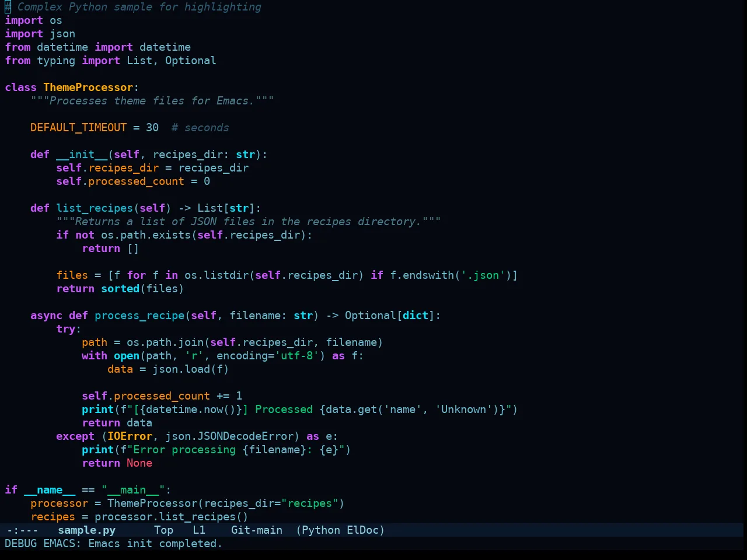This screenshot has height=560, width=747.
Task: Click the 'import os' line
Action: pos(33,20)
